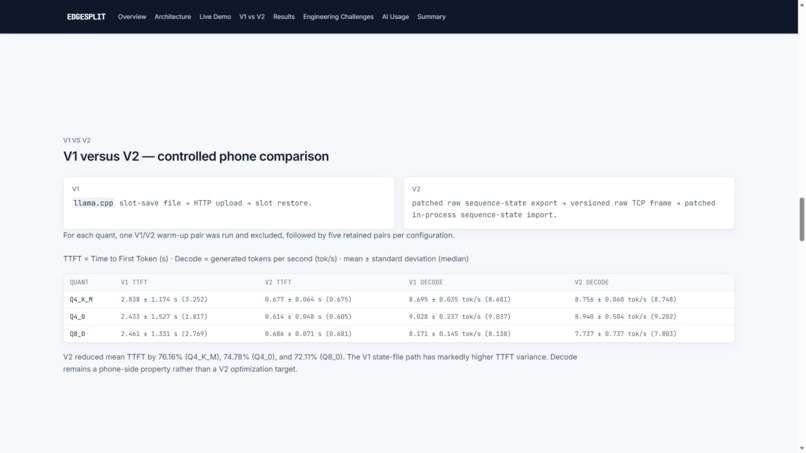The width and height of the screenshot is (806, 453).
Task: Click cell 2.433 ± 1.527 s (1.817)
Action: point(164,317)
